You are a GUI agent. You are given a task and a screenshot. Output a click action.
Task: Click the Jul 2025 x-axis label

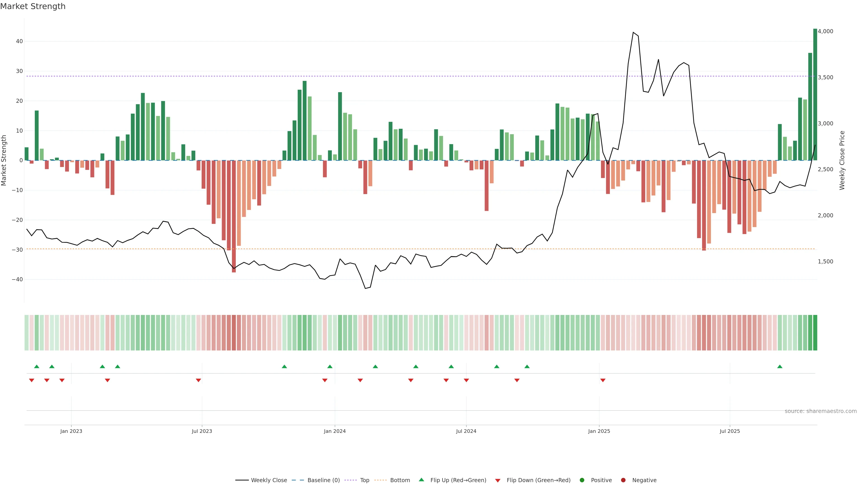pos(729,431)
